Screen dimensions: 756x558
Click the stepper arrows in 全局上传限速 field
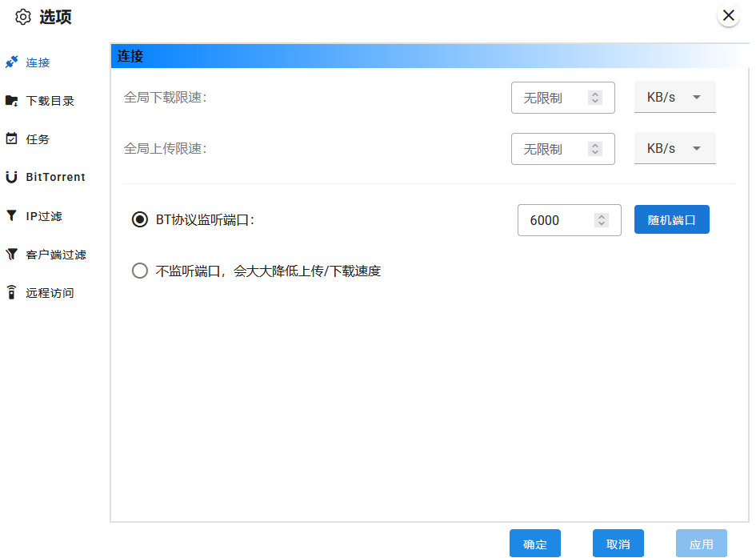594,149
